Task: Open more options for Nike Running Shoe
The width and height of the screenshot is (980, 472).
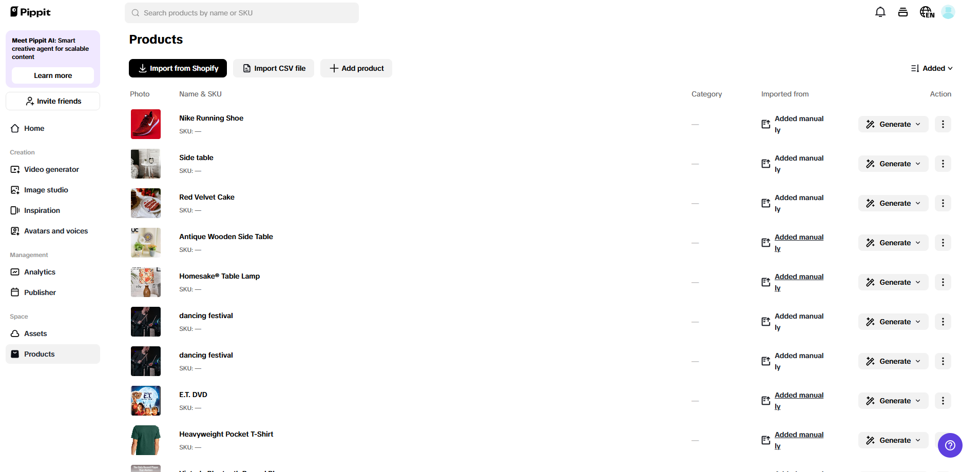Action: [x=943, y=124]
